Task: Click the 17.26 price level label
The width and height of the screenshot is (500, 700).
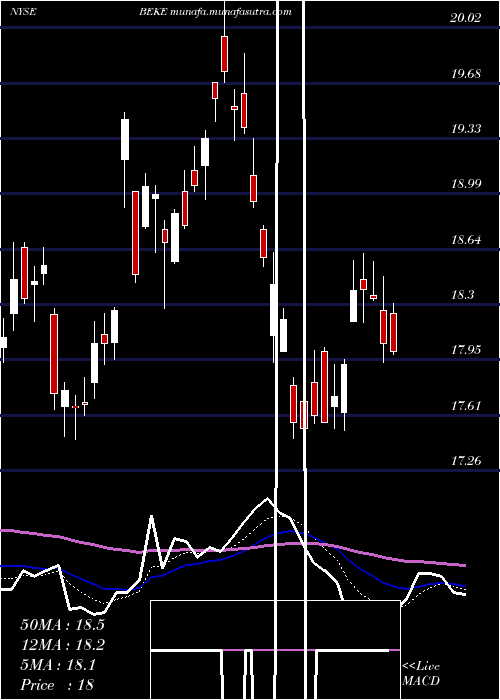Action: click(x=466, y=460)
